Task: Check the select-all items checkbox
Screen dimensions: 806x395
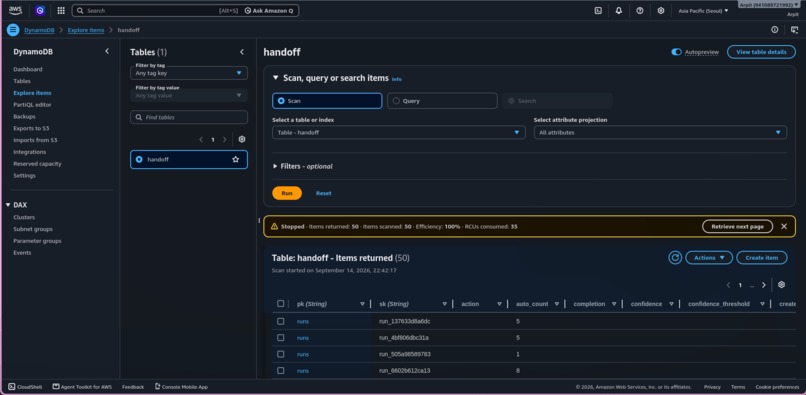Action: pyautogui.click(x=280, y=303)
